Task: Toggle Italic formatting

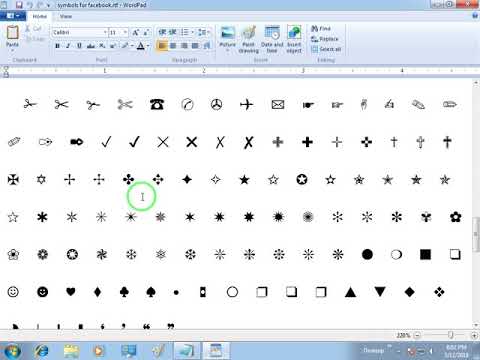Action: pos(68,46)
